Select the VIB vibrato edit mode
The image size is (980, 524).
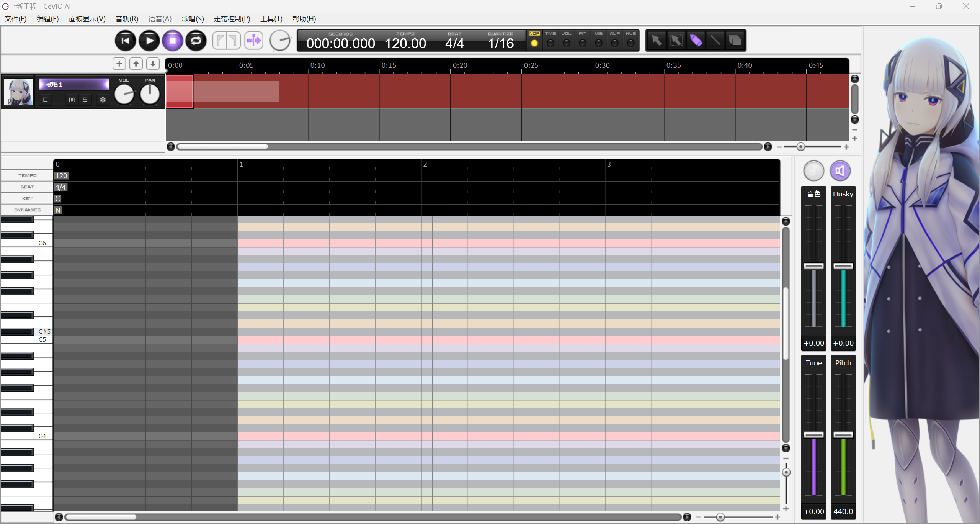tap(599, 40)
